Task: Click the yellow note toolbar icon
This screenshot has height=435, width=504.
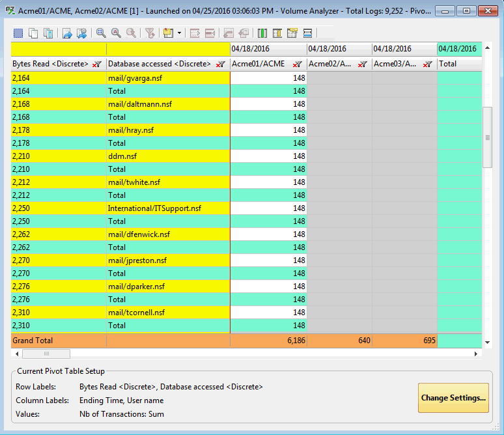Action: [168, 33]
